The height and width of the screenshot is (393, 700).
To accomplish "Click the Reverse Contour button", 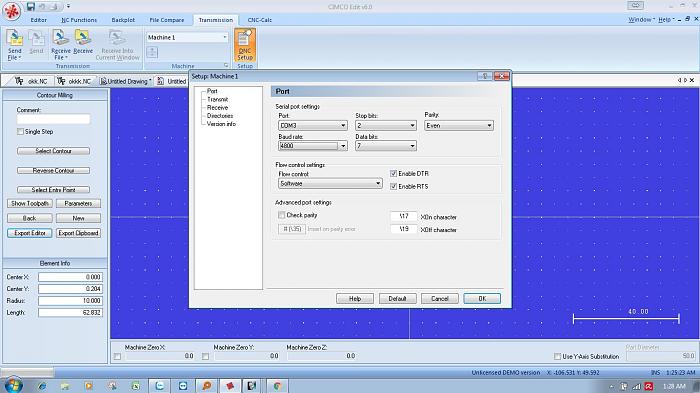I will click(x=53, y=171).
